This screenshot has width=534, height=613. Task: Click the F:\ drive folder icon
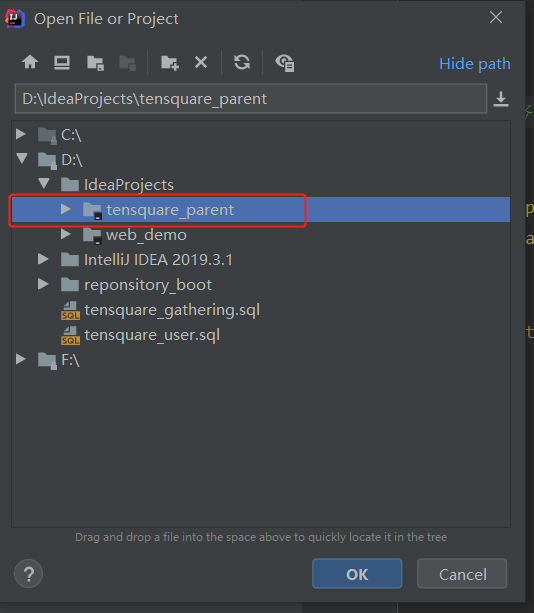click(x=47, y=360)
